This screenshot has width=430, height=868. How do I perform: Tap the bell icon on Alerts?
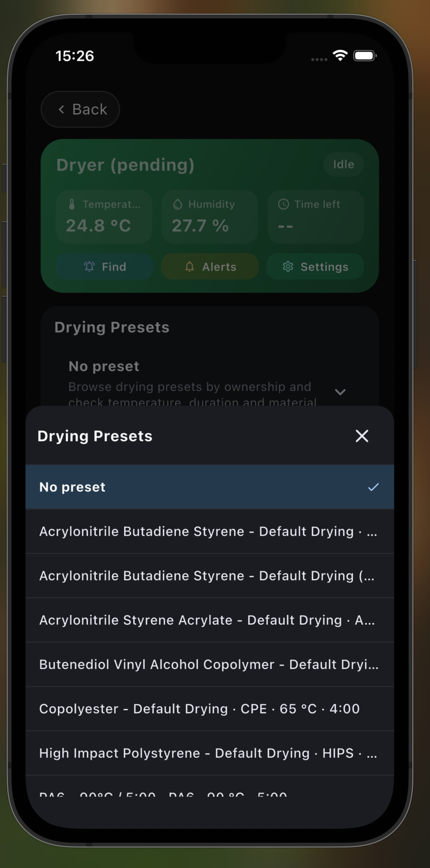(189, 267)
